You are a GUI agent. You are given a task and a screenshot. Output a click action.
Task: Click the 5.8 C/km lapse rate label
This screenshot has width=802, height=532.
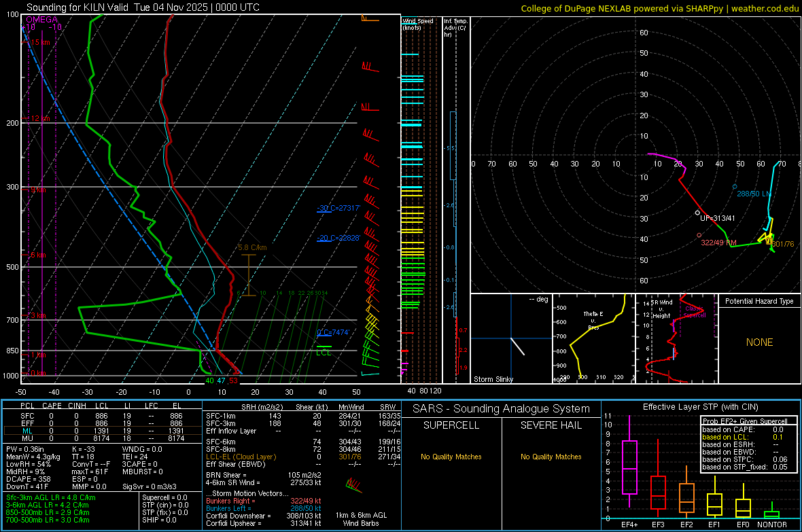pos(252,247)
